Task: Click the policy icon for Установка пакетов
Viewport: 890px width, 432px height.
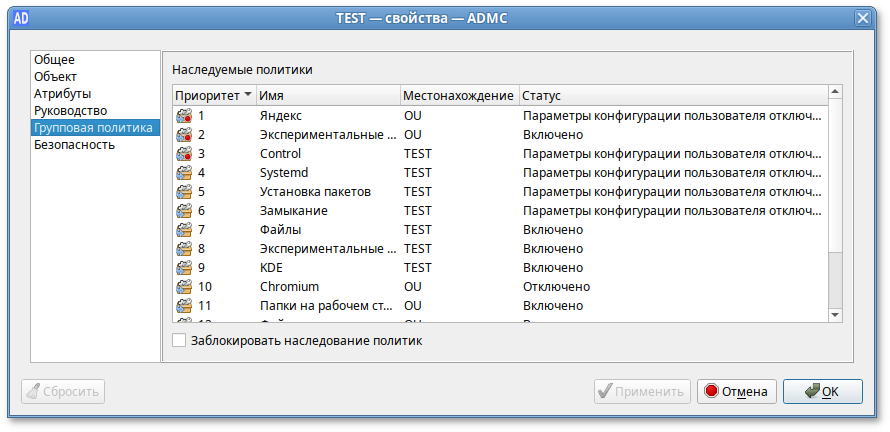Action: 184,192
